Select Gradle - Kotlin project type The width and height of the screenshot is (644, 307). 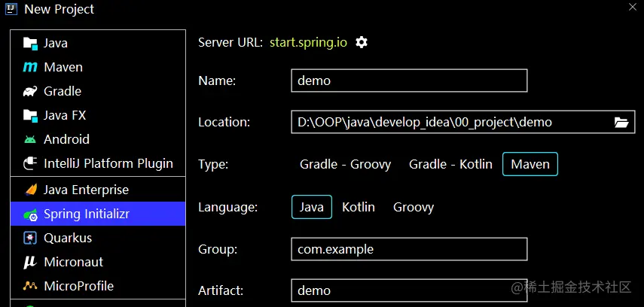(x=450, y=164)
